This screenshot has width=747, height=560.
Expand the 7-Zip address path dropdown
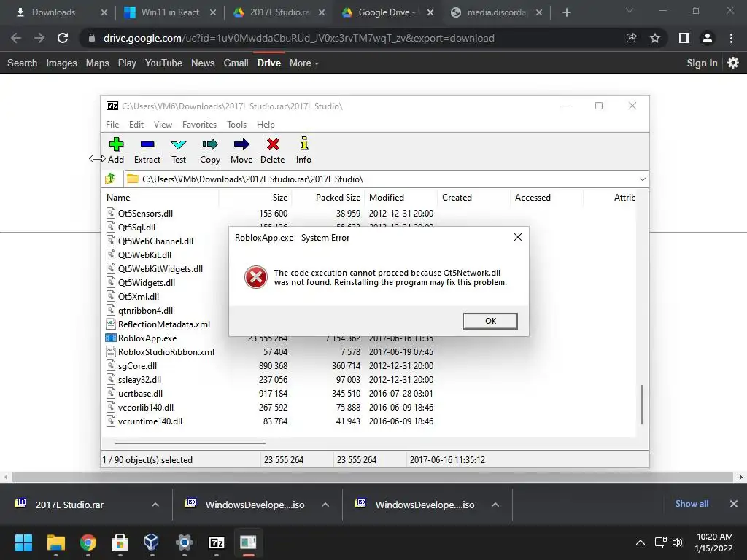[642, 179]
